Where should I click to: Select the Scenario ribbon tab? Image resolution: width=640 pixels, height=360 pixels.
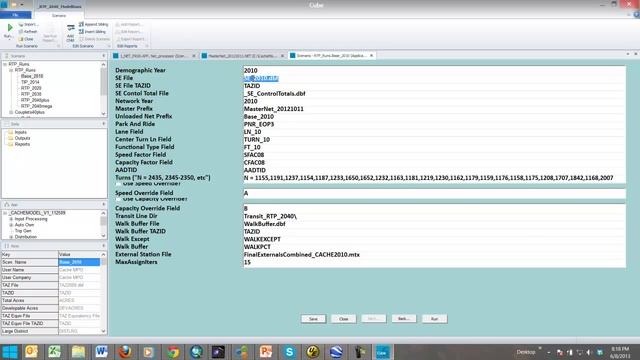click(59, 15)
